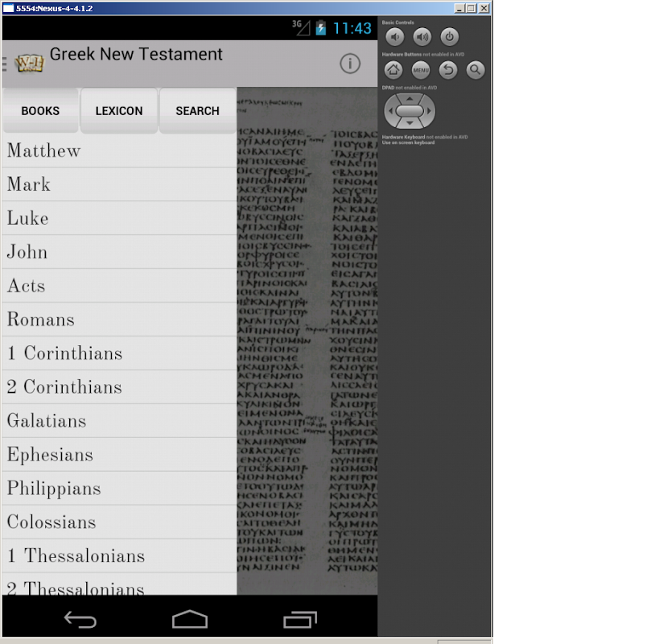Tap the Greek New Testament title

coord(136,54)
